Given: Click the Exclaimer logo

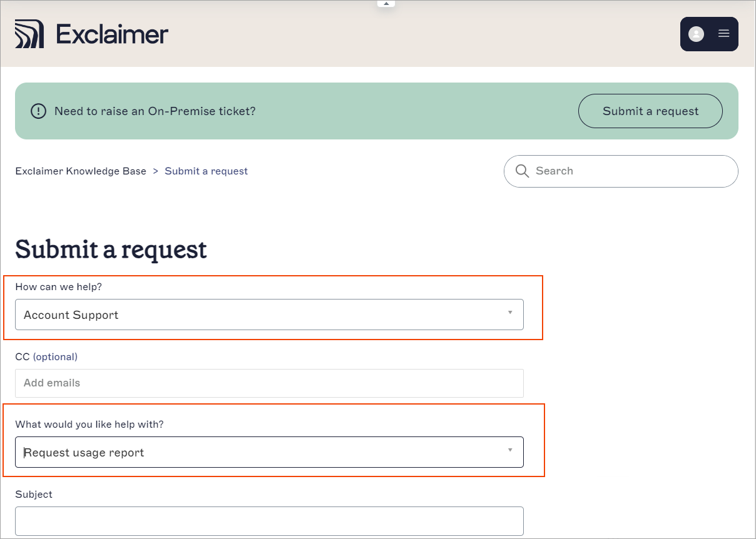Looking at the screenshot, I should pos(91,34).
